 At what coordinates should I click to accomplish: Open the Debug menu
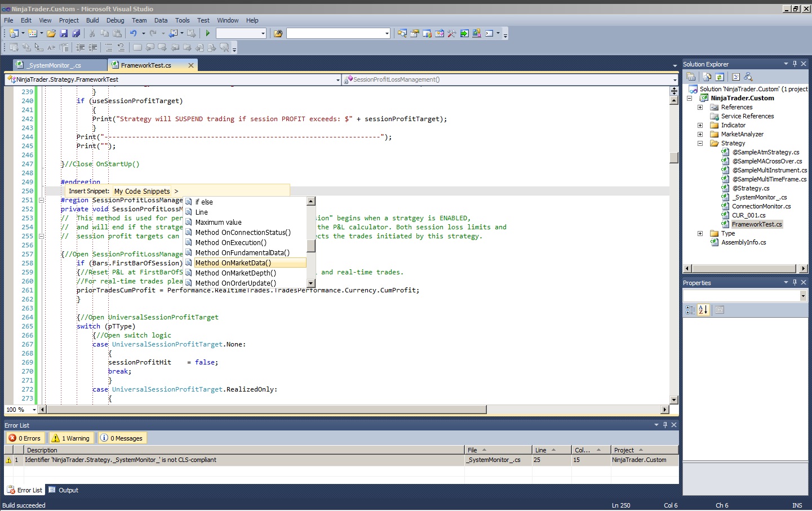(115, 20)
